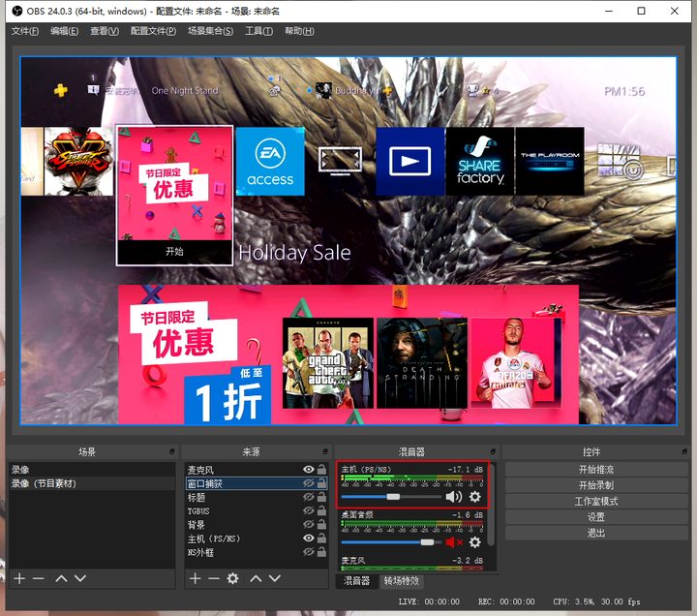Image resolution: width=697 pixels, height=616 pixels.
Task: Toggle lock for the 主机 (PS/NS) source
Action: (x=321, y=539)
